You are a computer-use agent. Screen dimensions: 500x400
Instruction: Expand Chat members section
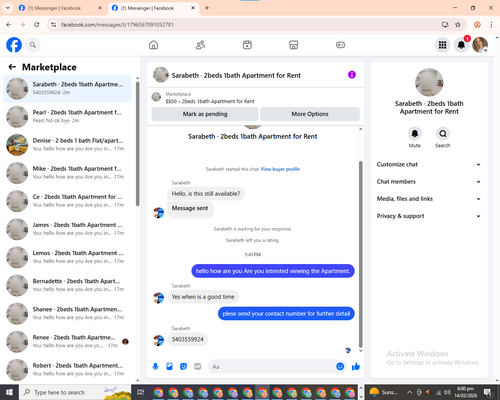point(429,182)
